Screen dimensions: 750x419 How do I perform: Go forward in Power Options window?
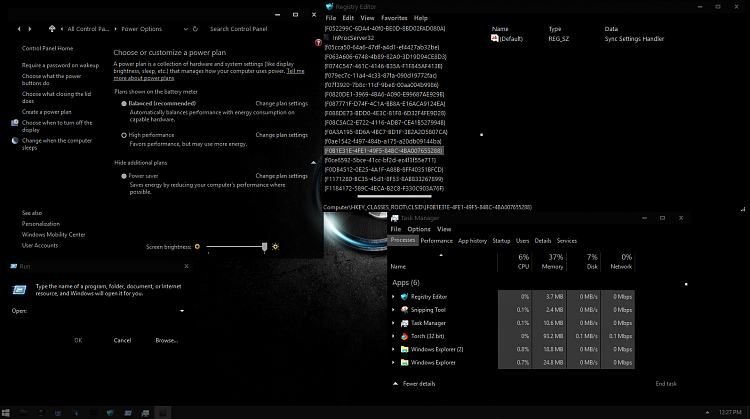pos(30,29)
